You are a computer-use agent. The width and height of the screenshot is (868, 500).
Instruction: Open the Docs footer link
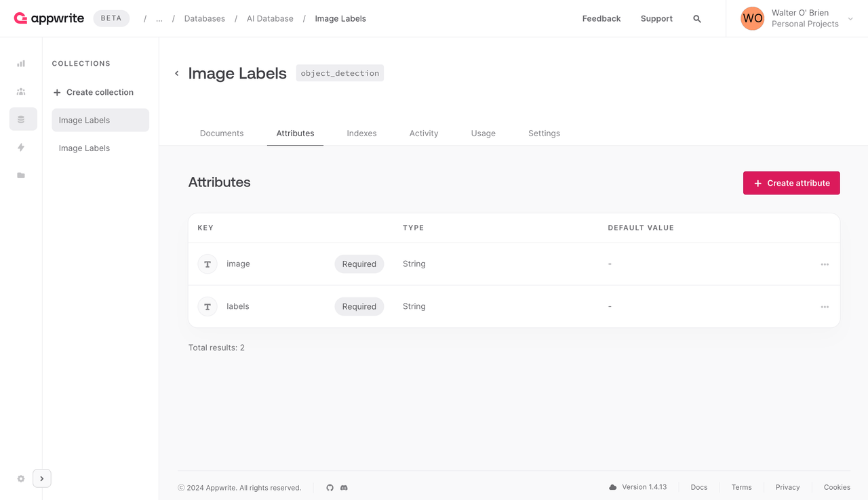click(x=698, y=487)
